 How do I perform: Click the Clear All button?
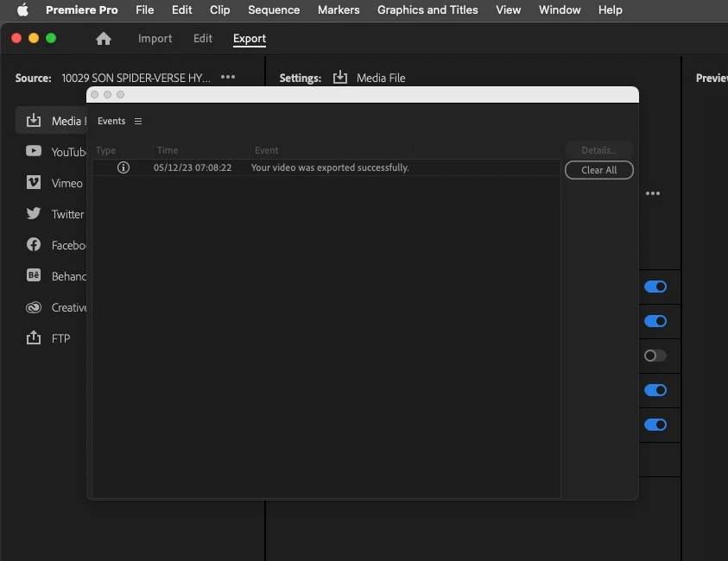point(599,170)
